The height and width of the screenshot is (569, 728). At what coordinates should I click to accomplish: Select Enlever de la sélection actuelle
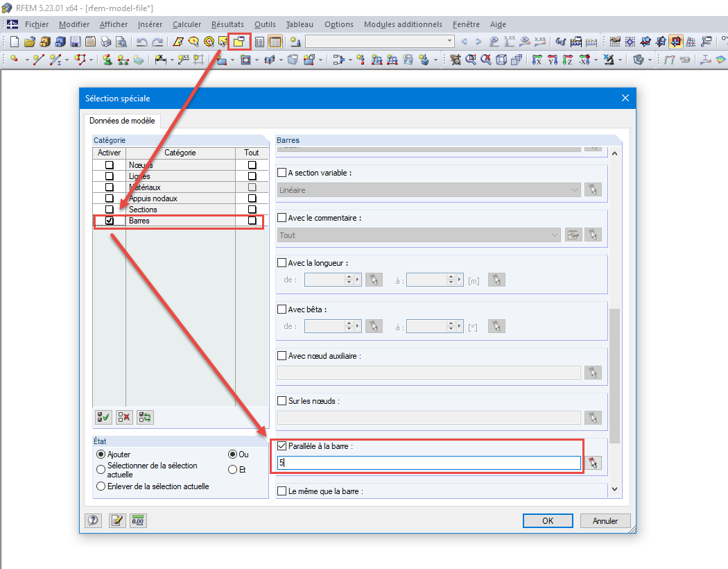tap(101, 486)
